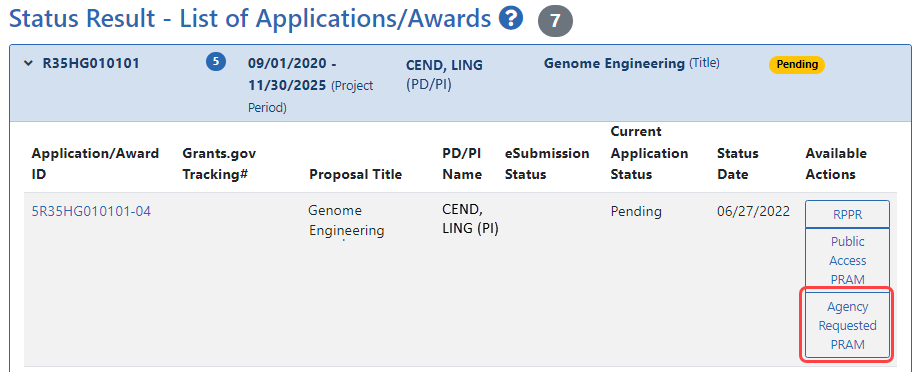Click the Current Application Status column header

tap(649, 153)
